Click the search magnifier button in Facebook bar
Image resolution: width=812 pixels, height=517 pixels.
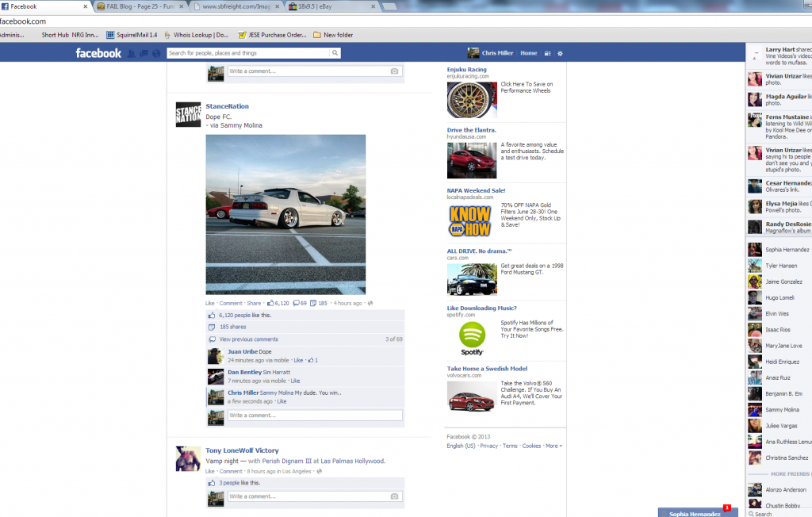tap(335, 53)
